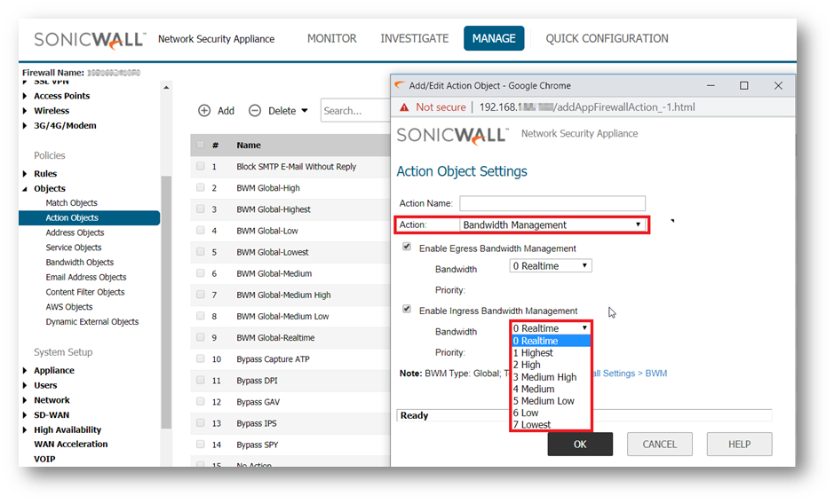834x504 pixels.
Task: Tick checkbox next to BWM Global-Low
Action: tap(201, 230)
